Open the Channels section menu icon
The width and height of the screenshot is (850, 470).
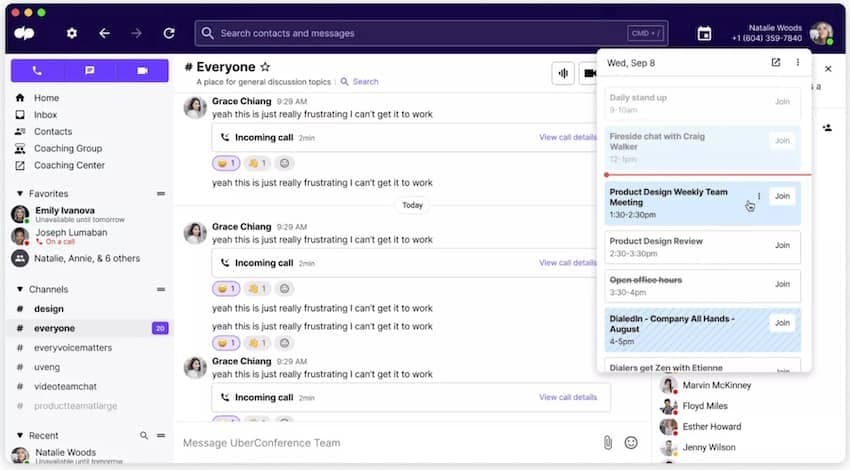click(x=161, y=289)
